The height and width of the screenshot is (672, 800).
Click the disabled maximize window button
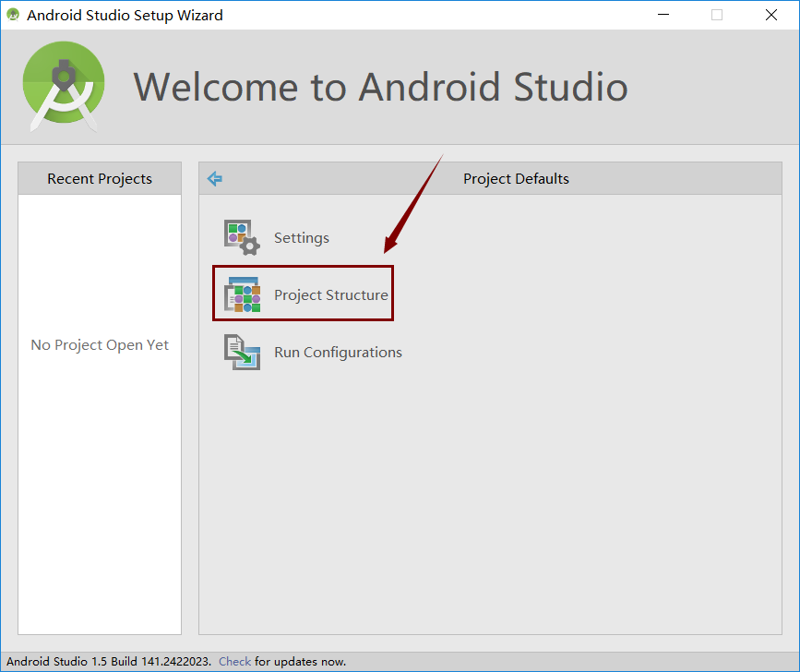click(x=717, y=15)
